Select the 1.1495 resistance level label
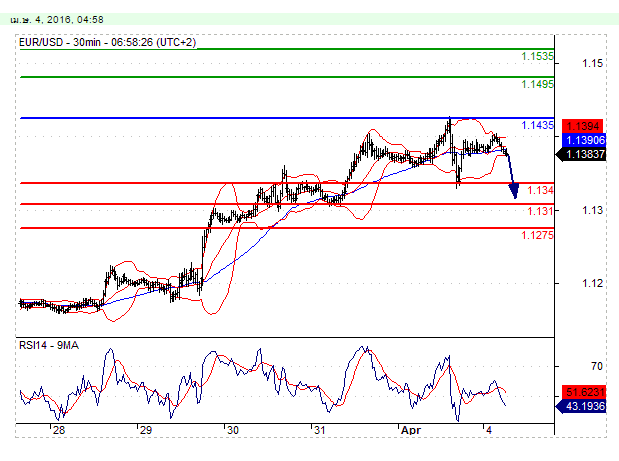Viewport: 619px width, 461px height. click(x=537, y=85)
